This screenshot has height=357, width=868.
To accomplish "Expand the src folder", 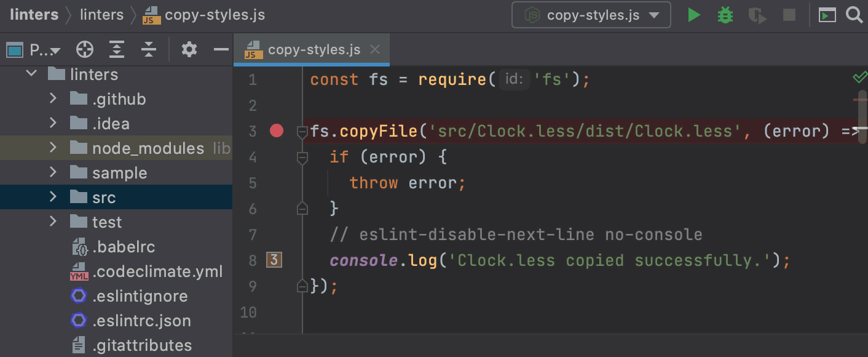I will click(x=52, y=197).
